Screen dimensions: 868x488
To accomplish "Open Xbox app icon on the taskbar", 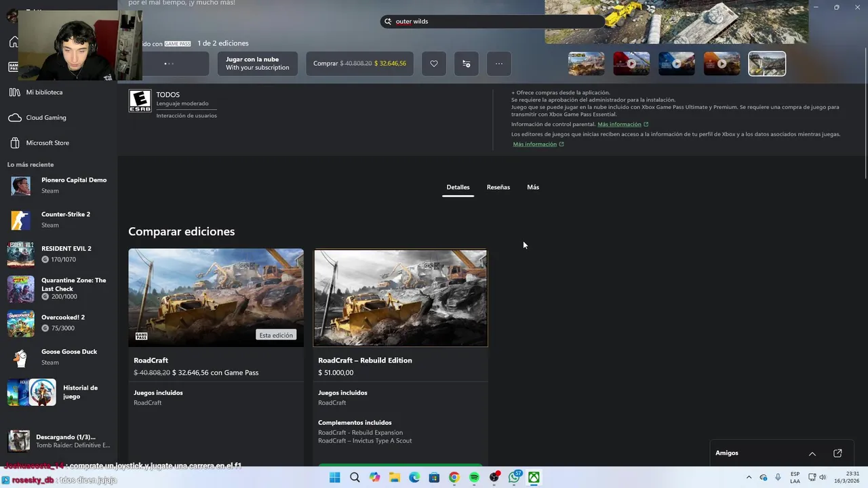I will tap(534, 478).
